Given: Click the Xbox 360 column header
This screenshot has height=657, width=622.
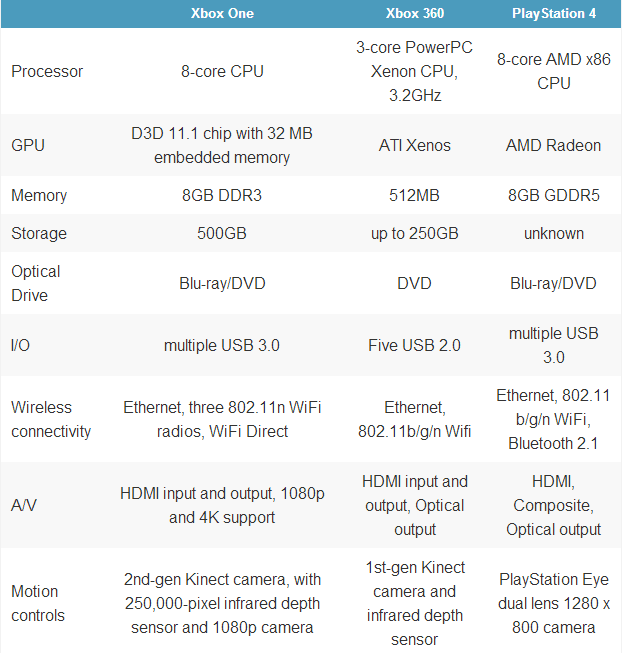Looking at the screenshot, I should (415, 13).
